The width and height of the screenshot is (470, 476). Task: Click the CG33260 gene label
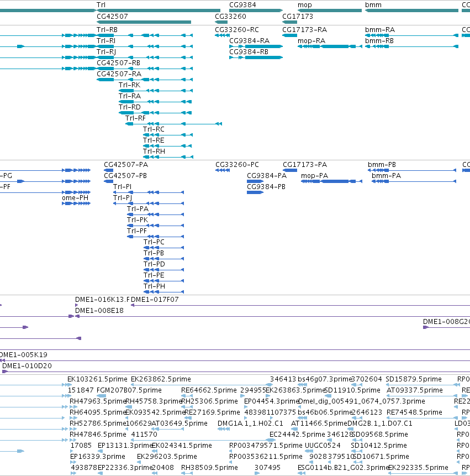[x=230, y=17]
